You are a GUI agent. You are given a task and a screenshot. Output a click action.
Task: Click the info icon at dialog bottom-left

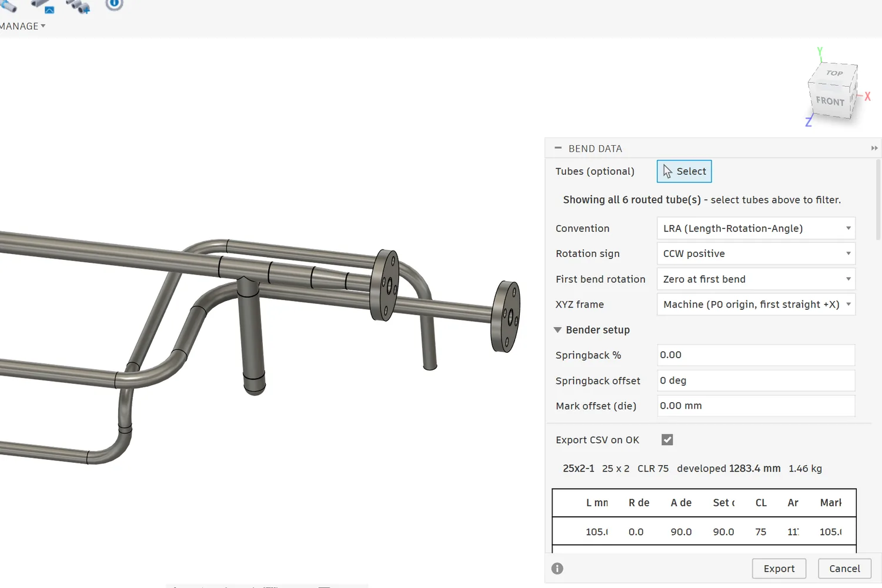(557, 569)
